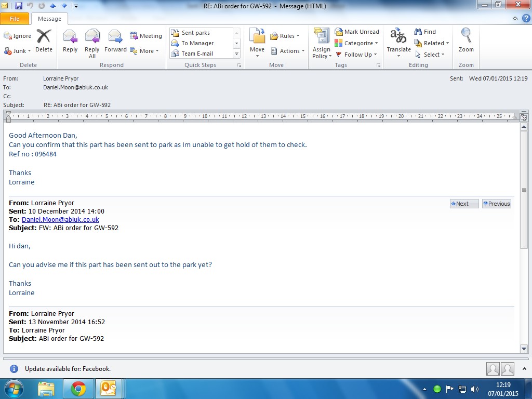
Task: Open the Actions dropdown
Action: click(287, 51)
